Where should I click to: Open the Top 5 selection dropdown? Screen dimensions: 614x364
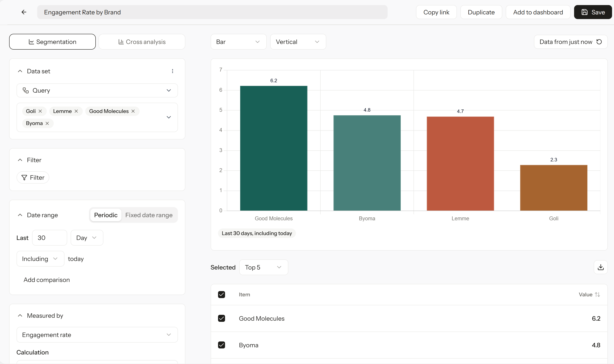coord(264,267)
